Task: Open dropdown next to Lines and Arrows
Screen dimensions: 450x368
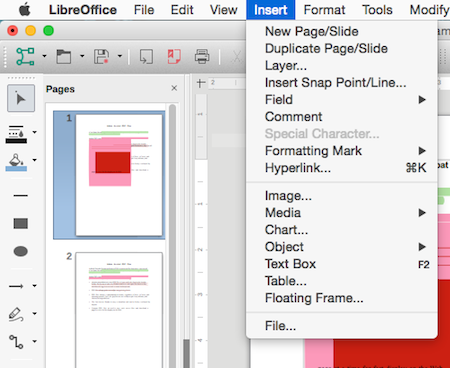Action: [x=35, y=286]
